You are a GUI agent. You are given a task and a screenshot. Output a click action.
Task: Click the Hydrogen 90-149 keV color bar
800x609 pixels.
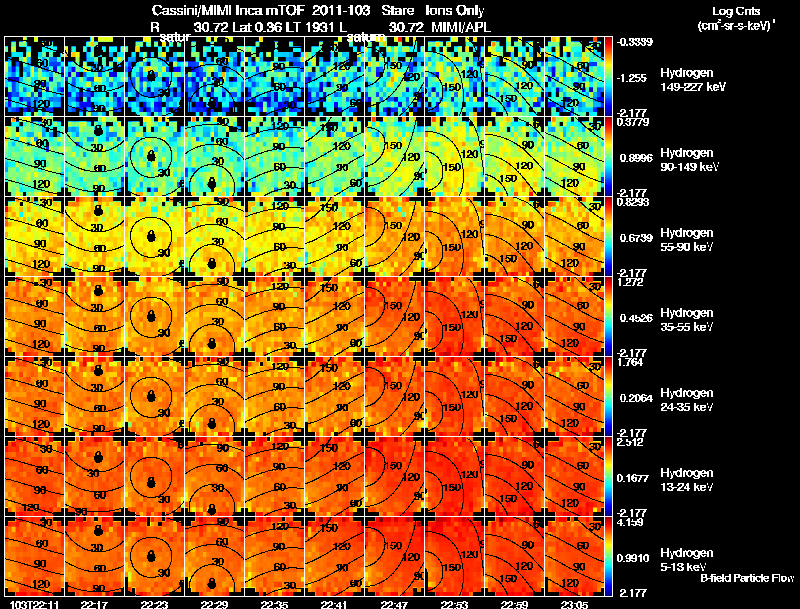click(608, 157)
